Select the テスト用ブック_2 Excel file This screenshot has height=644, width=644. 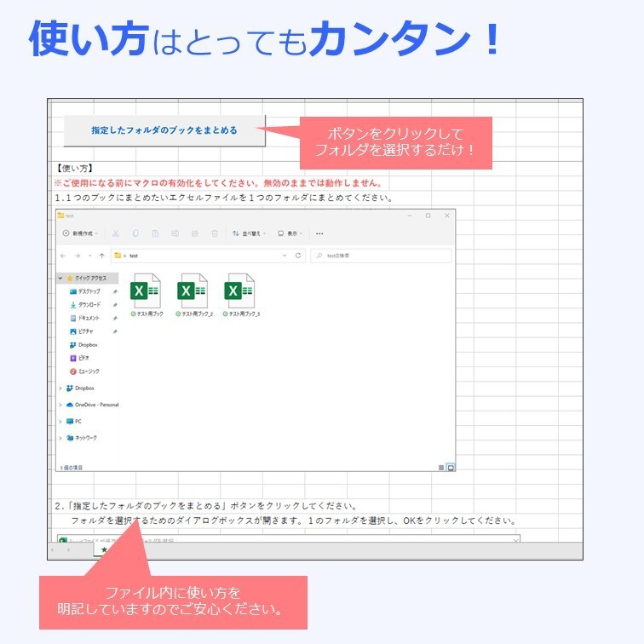(x=194, y=296)
